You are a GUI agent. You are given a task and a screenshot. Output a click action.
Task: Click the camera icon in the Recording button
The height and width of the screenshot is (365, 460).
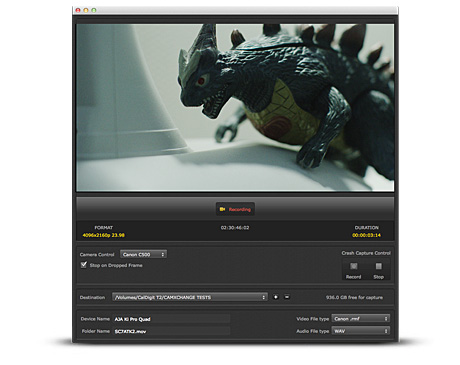(x=222, y=209)
